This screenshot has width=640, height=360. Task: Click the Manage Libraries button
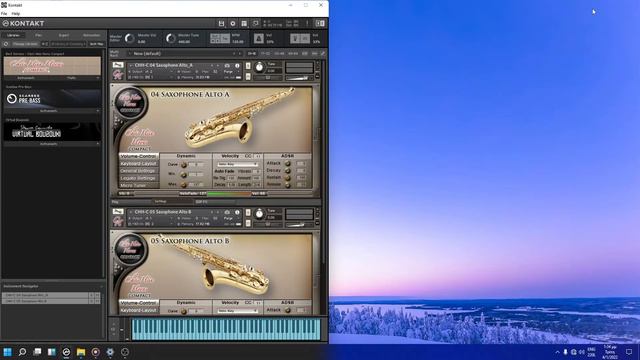point(25,44)
